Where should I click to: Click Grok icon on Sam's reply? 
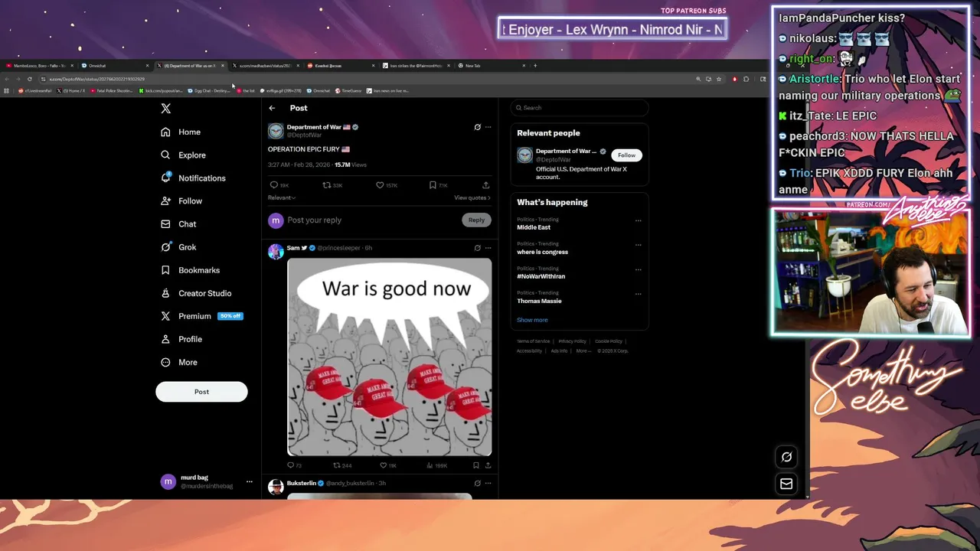[x=477, y=248]
